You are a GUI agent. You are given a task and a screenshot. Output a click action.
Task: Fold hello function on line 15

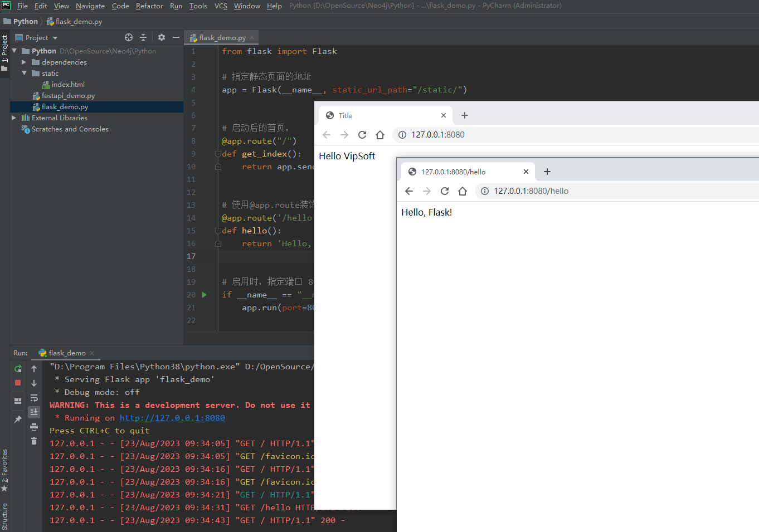[218, 231]
